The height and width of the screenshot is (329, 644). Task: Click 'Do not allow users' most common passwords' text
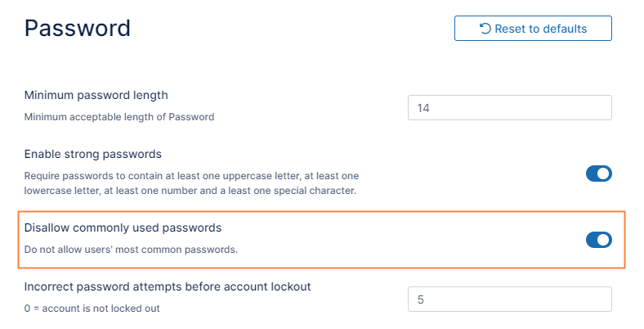click(x=131, y=249)
